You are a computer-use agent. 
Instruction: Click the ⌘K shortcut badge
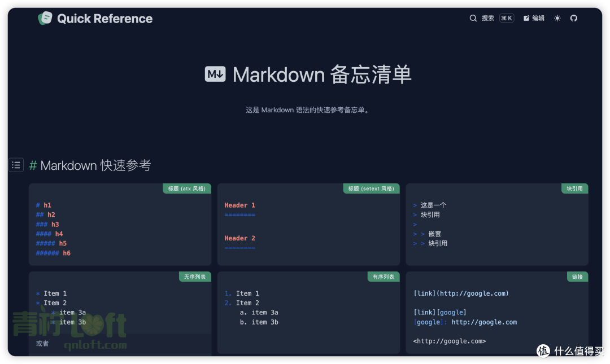(x=507, y=18)
